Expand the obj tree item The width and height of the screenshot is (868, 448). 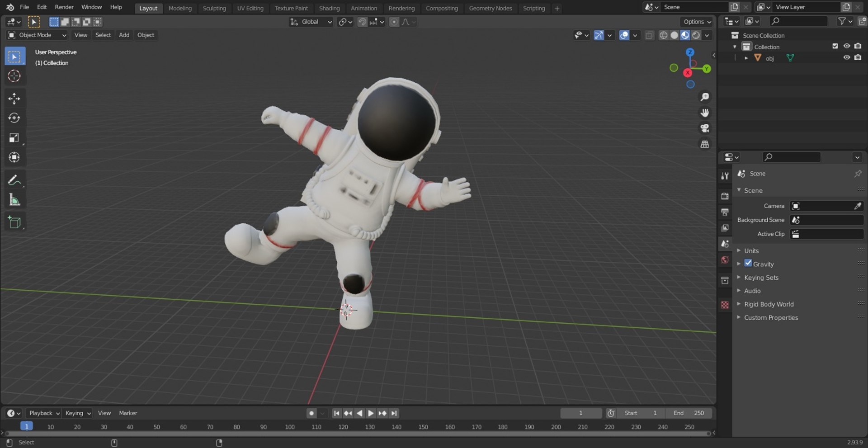coord(746,58)
